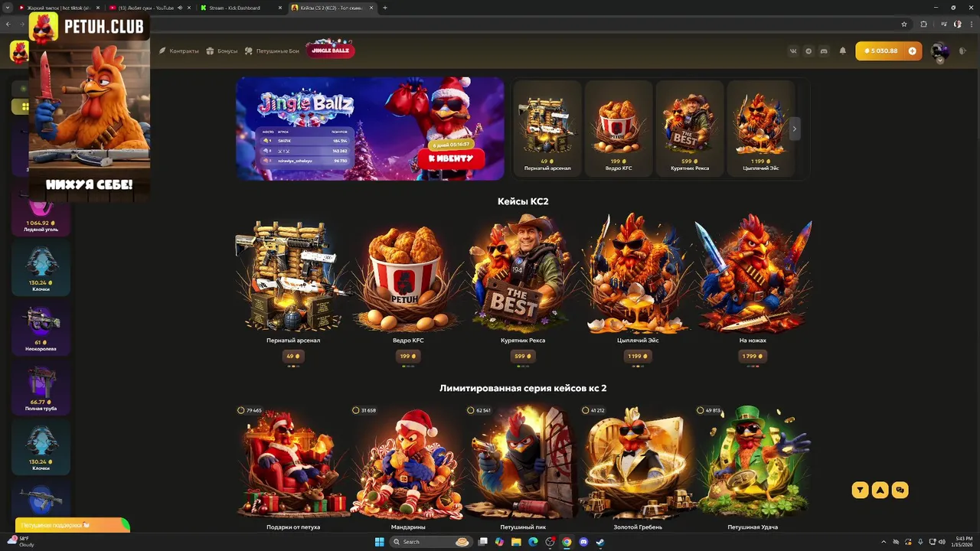Click the К ИВЕНТУ button on the banner
The height and width of the screenshot is (551, 980).
[451, 158]
